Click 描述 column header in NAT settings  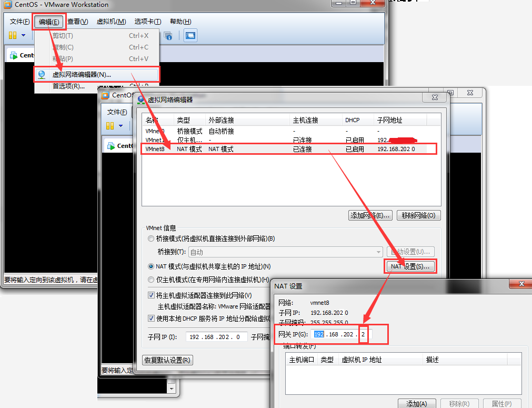coord(466,360)
